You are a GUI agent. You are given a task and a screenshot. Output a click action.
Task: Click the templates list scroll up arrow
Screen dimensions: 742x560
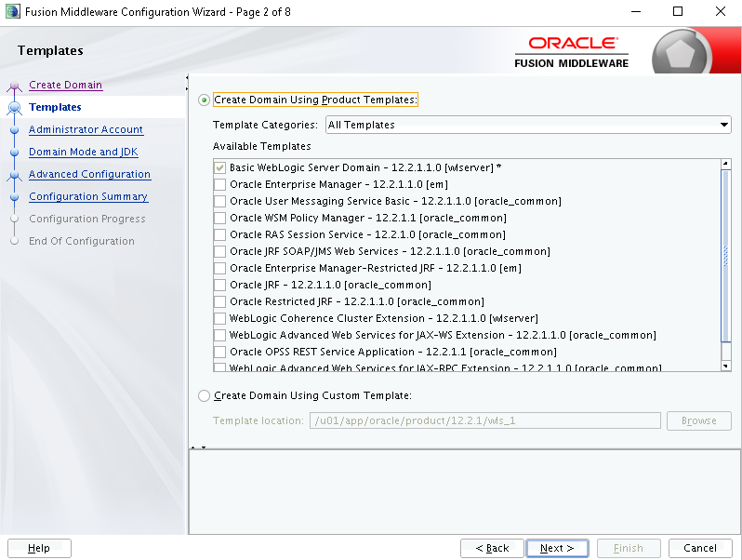[725, 165]
